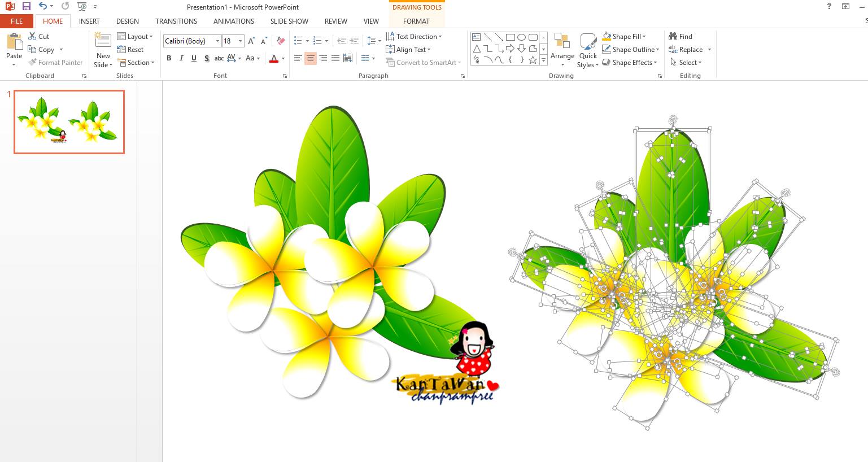Increase the font size
Screen dimensions: 868x462
coord(251,41)
